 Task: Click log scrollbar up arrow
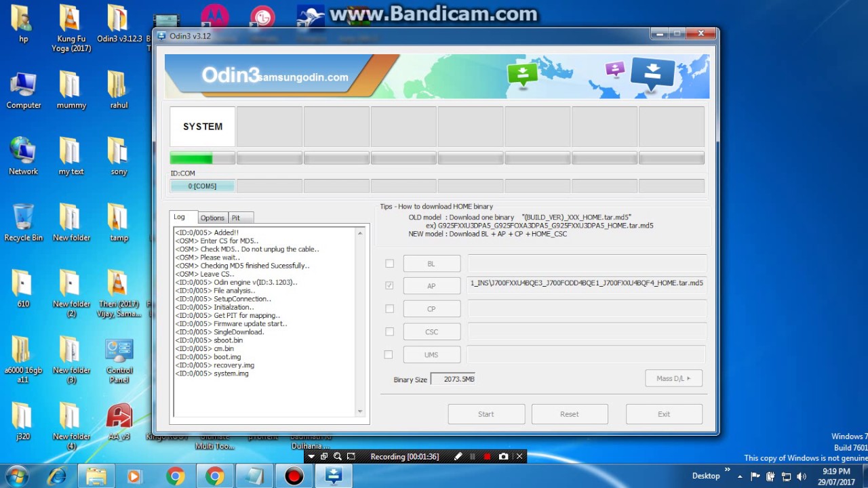(x=360, y=233)
